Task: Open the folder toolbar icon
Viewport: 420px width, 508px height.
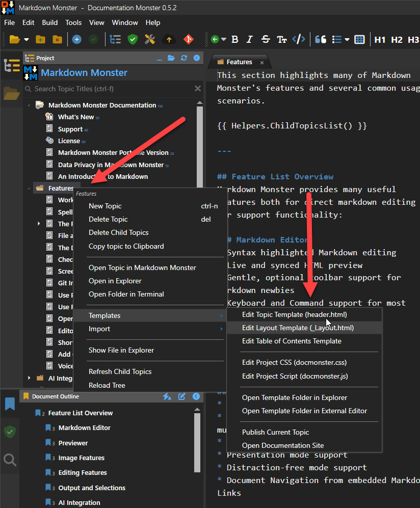Action: pyautogui.click(x=15, y=40)
